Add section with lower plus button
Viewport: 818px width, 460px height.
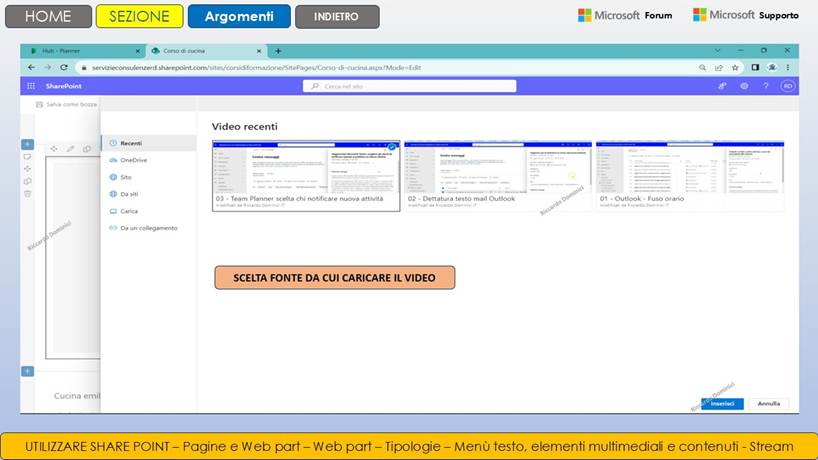point(28,371)
